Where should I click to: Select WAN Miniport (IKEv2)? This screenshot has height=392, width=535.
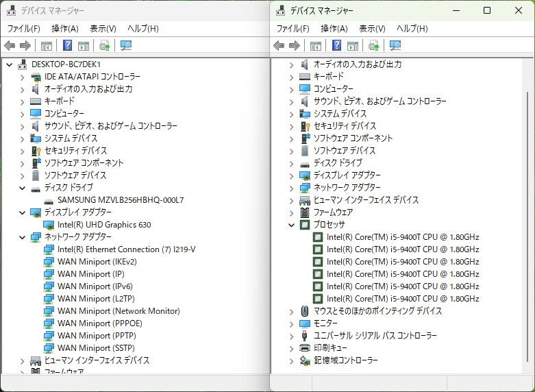pyautogui.click(x=97, y=262)
